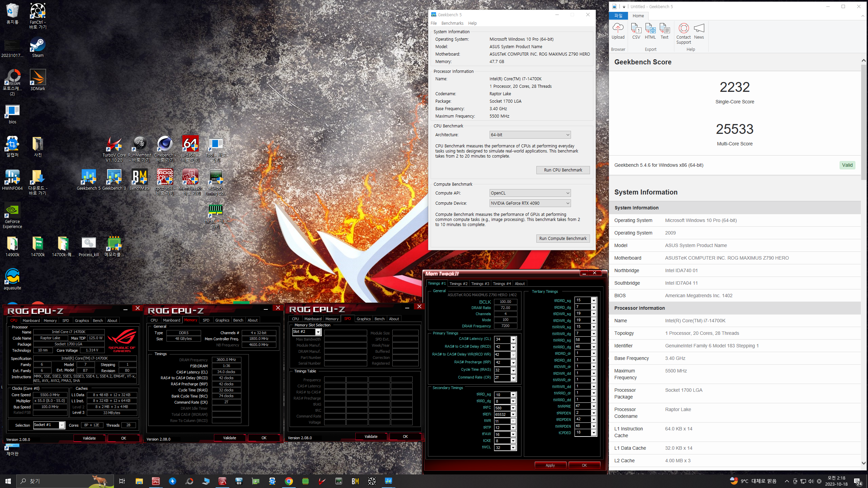Click Validate in the left CPU-Z window
Image resolution: width=868 pixels, height=488 pixels.
(x=89, y=438)
